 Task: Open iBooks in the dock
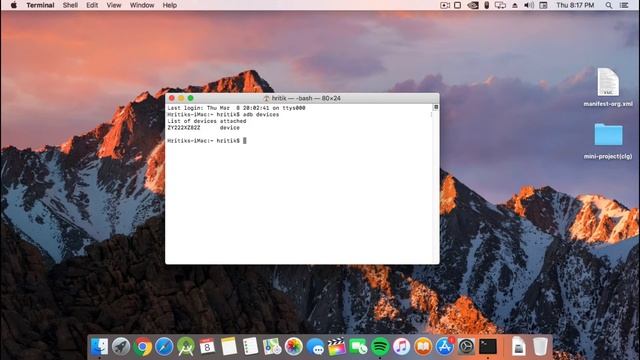tap(423, 347)
